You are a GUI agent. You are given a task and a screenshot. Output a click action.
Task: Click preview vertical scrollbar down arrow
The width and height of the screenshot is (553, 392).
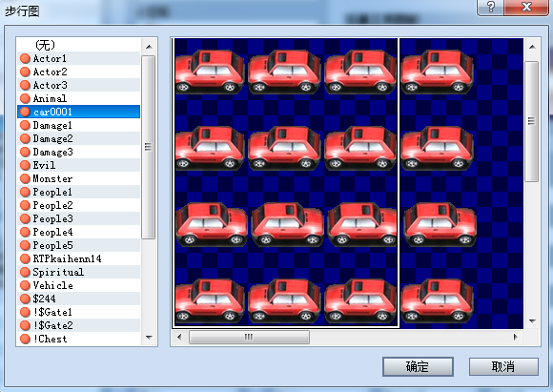[x=532, y=321]
